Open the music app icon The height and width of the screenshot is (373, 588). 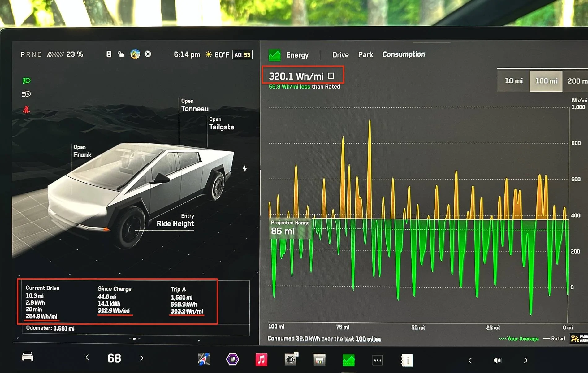tap(261, 360)
